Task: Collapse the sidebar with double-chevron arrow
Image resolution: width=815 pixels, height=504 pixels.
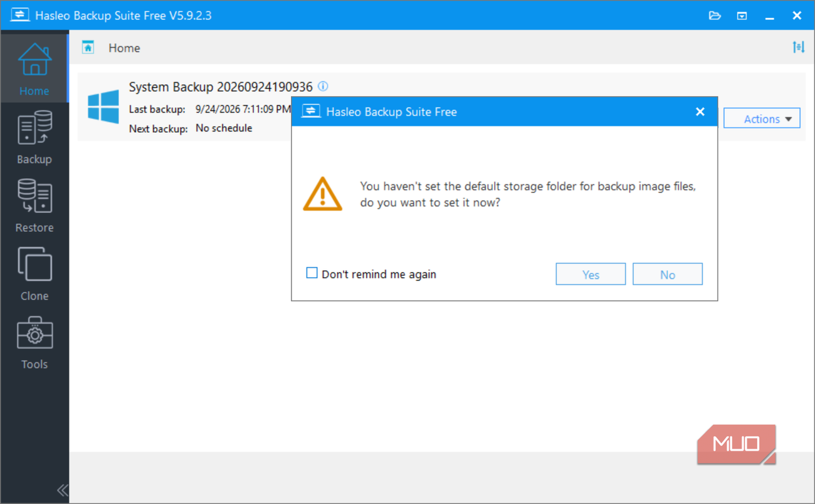Action: (62, 490)
